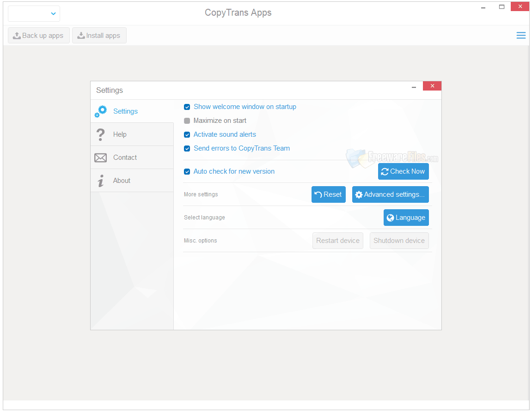Reset settings with the Reset button
The width and height of the screenshot is (532, 412).
pos(328,194)
